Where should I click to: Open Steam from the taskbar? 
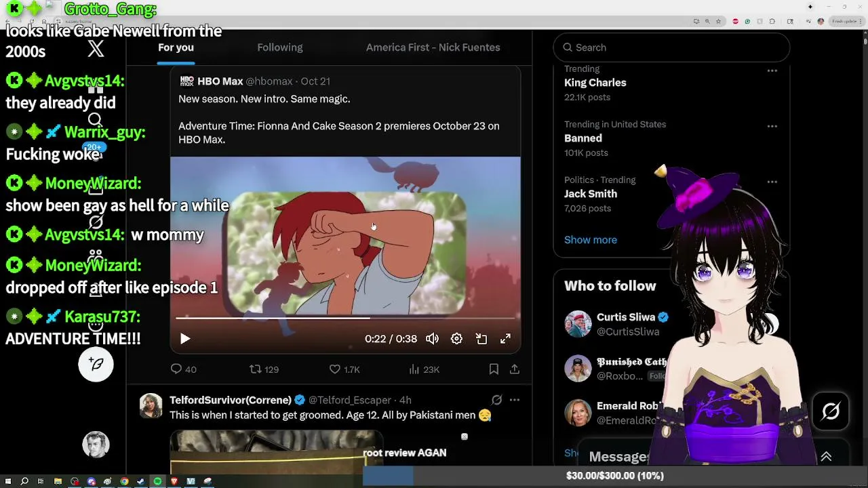click(x=141, y=481)
